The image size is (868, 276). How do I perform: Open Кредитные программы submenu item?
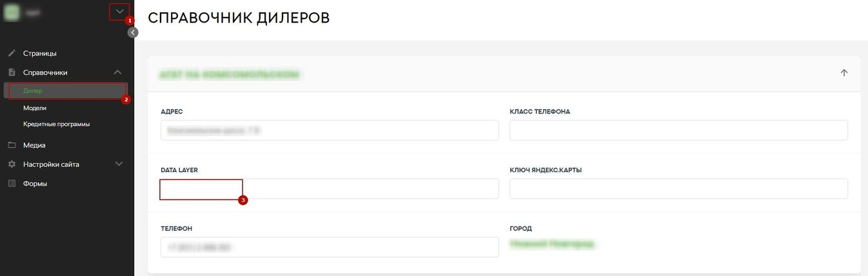56,124
